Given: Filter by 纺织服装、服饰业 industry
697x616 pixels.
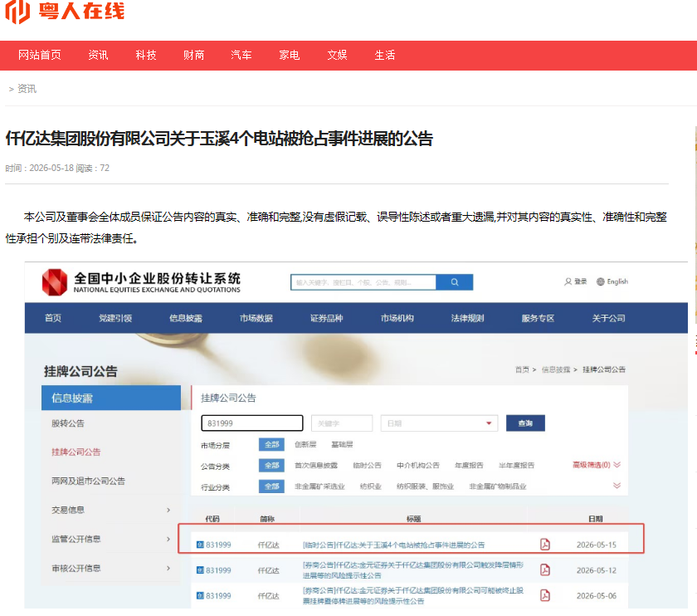Looking at the screenshot, I should coord(425,486).
